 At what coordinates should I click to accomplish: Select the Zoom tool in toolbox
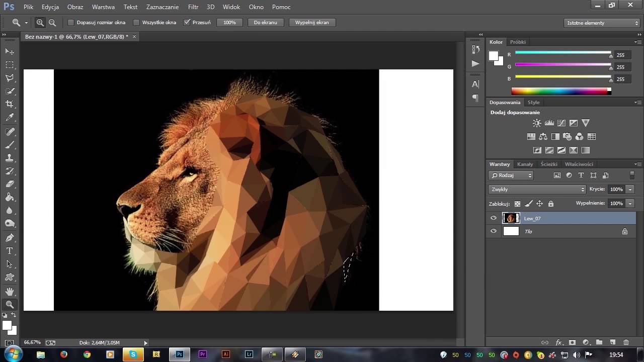pos(10,305)
